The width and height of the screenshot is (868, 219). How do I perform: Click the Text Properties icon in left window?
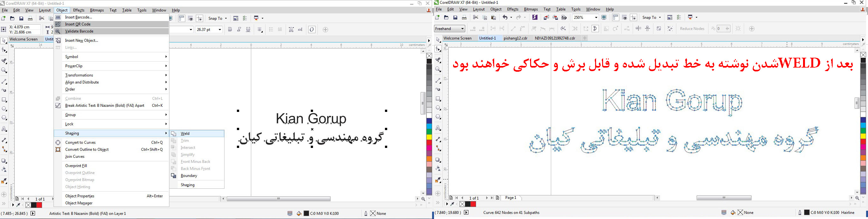pos(291,30)
